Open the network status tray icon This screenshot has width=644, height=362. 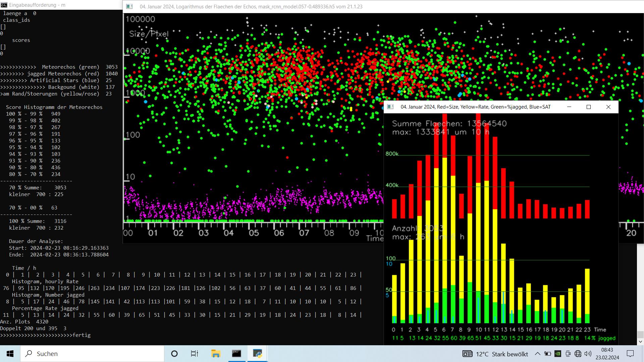click(578, 354)
